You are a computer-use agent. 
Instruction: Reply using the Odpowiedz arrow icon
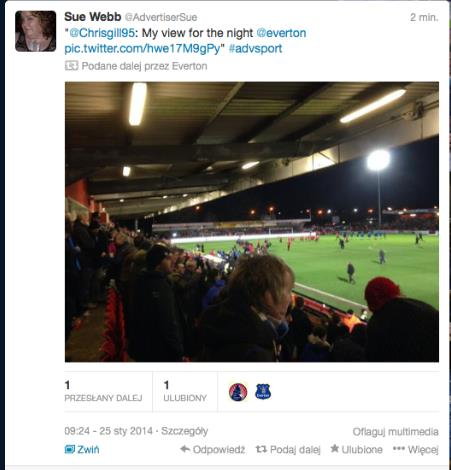coord(185,449)
